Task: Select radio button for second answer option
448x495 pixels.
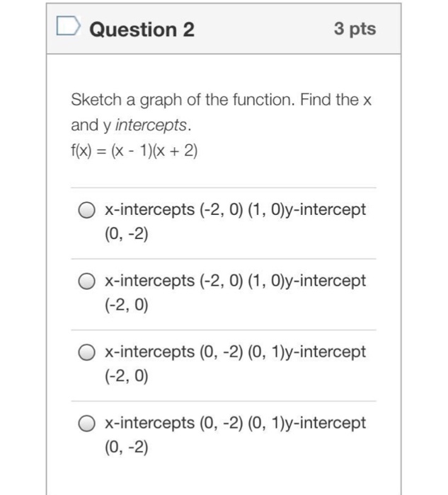Action: [x=86, y=281]
